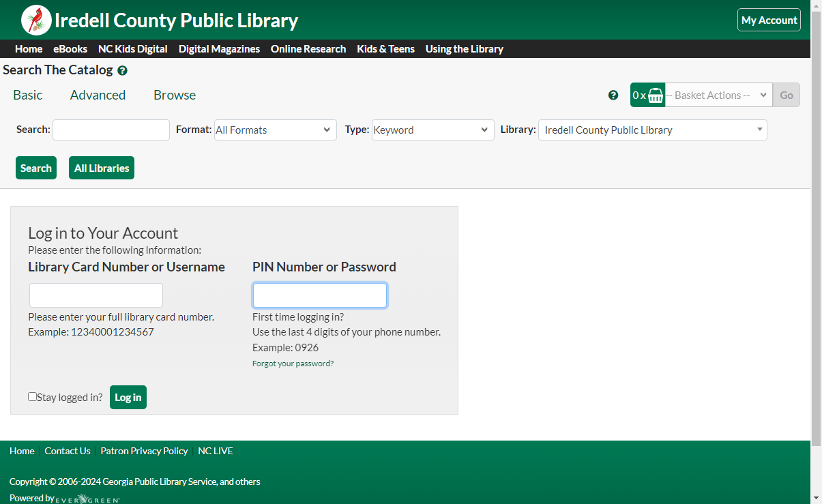Screen dimensions: 822x504
Task: Click the basket help question mark icon
Action: tap(613, 95)
